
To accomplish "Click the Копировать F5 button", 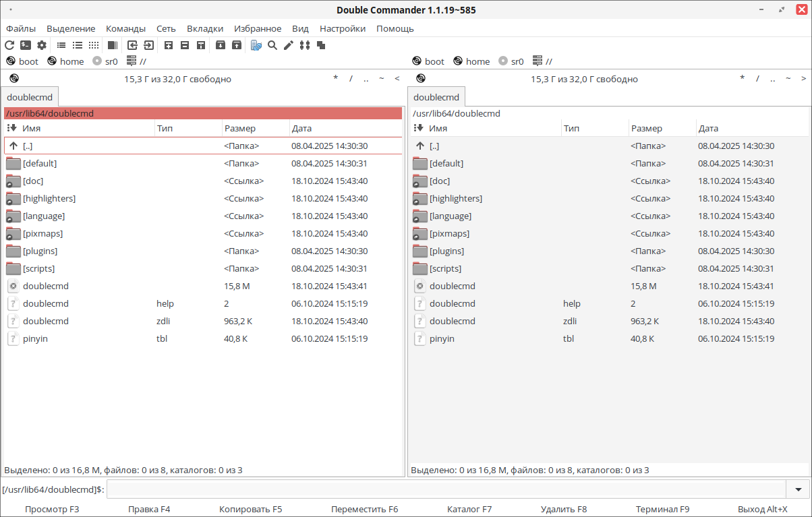I will pyautogui.click(x=250, y=510).
